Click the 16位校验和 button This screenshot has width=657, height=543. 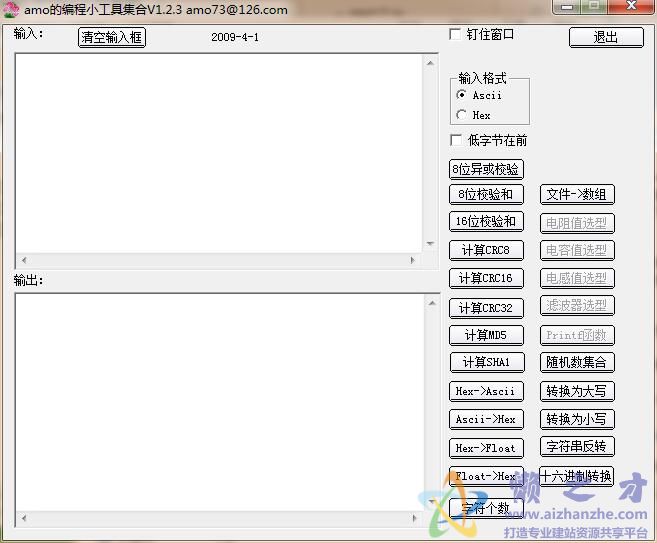(486, 222)
